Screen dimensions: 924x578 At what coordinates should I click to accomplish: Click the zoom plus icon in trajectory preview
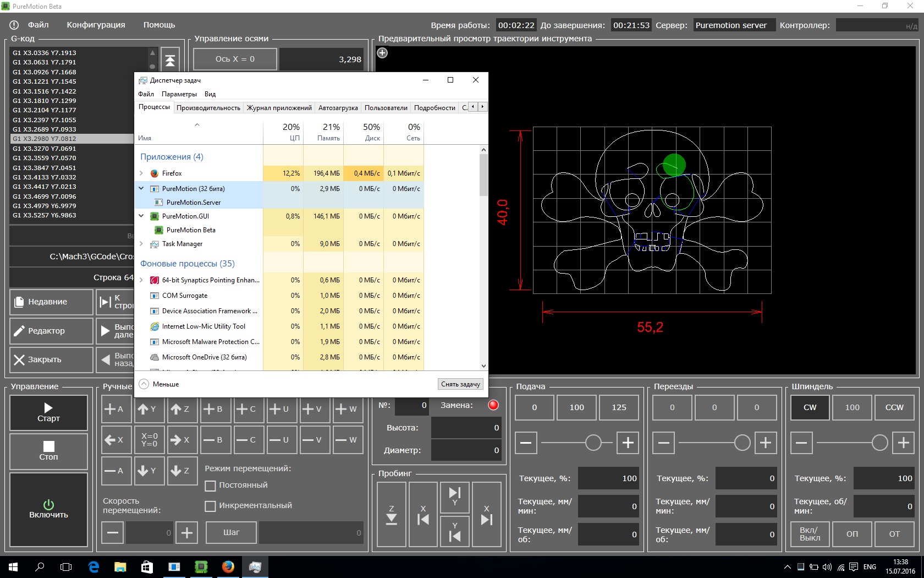[382, 53]
